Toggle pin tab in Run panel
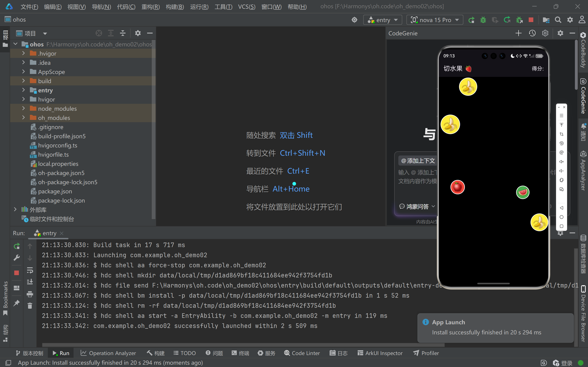Screen dimensions: 588x367 point(17,303)
